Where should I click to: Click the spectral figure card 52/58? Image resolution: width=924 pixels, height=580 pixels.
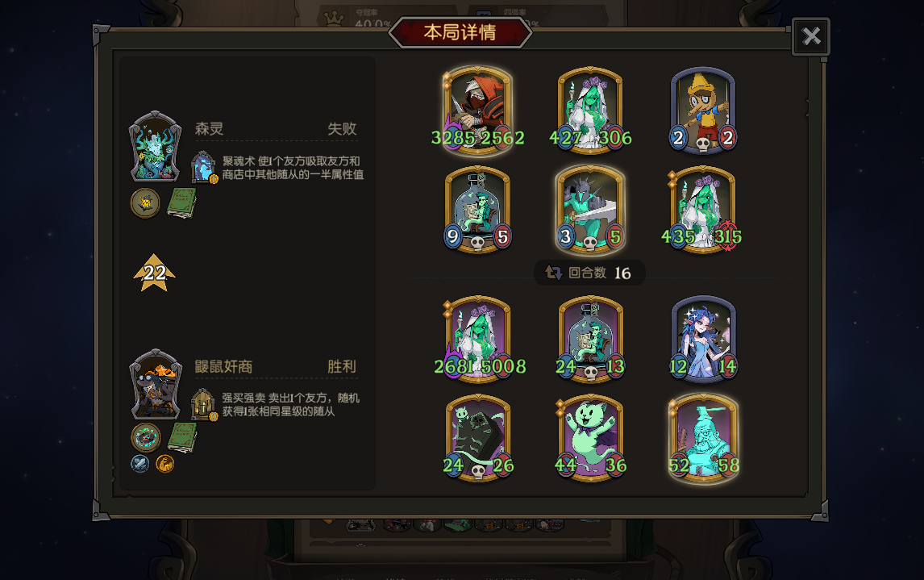pos(703,438)
